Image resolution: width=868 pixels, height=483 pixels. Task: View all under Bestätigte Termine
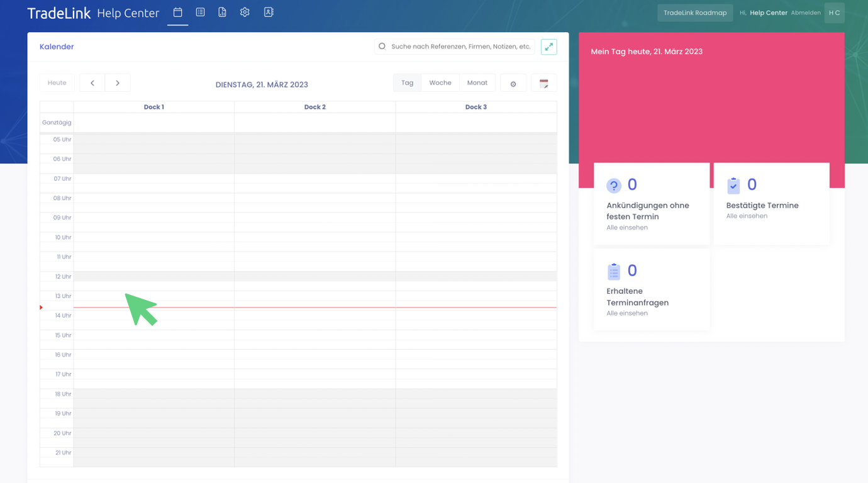747,216
